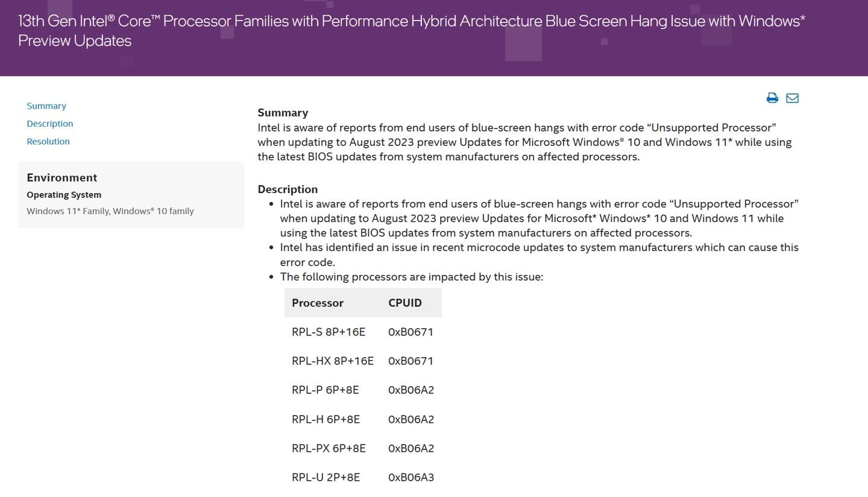Screen dimensions: 868x497
Task: Click the print page icon
Action: click(x=772, y=98)
